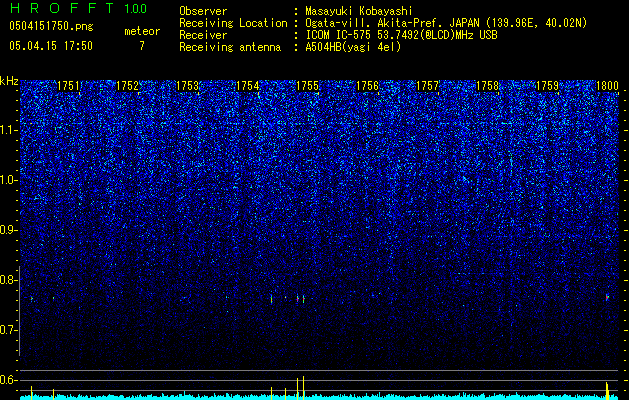Click the 1800 time marker
Viewport: 629px width, 400px height.
pyautogui.click(x=607, y=86)
